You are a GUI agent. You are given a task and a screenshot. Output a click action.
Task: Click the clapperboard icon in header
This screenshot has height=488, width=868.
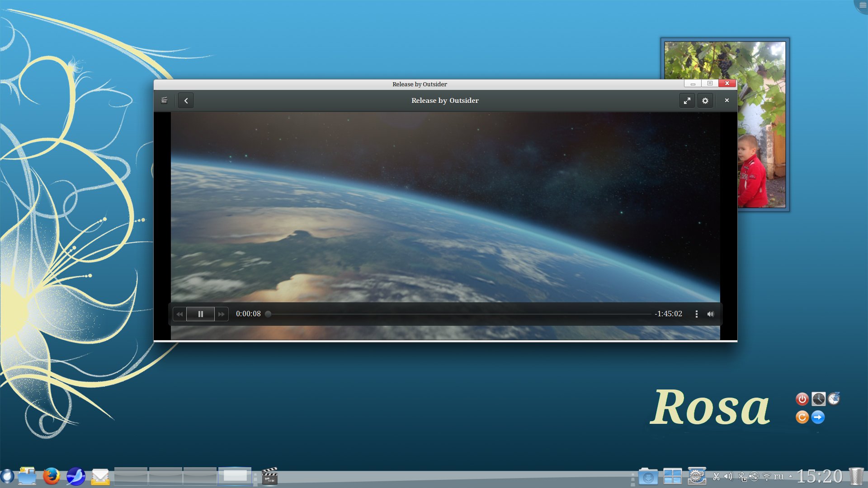click(164, 100)
